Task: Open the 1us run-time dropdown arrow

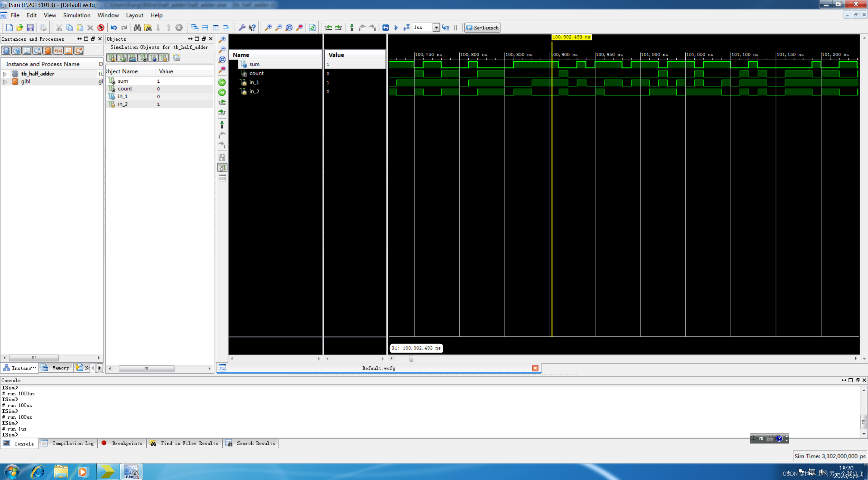Action: tap(436, 28)
